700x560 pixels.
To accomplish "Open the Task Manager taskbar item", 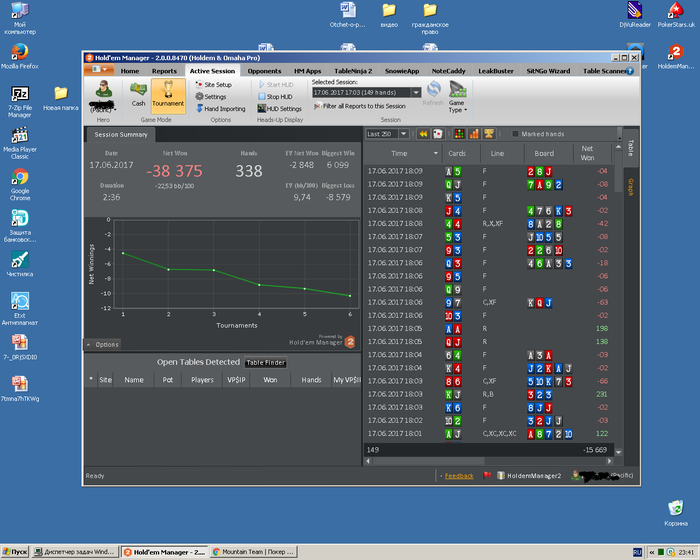I will [76, 552].
